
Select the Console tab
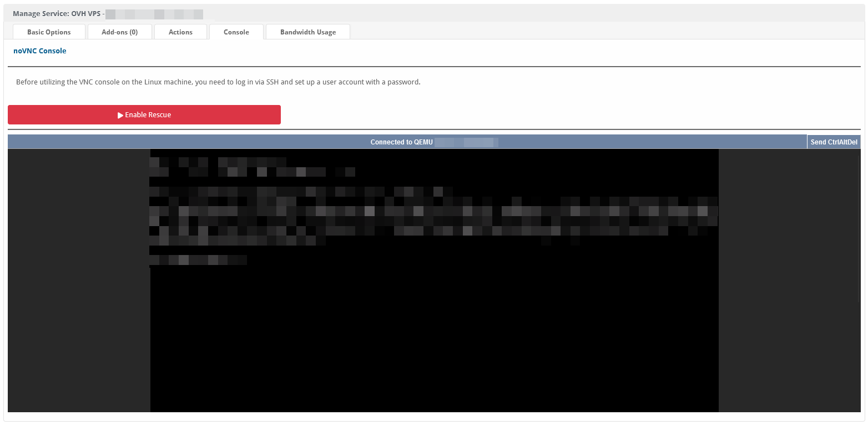coord(236,32)
